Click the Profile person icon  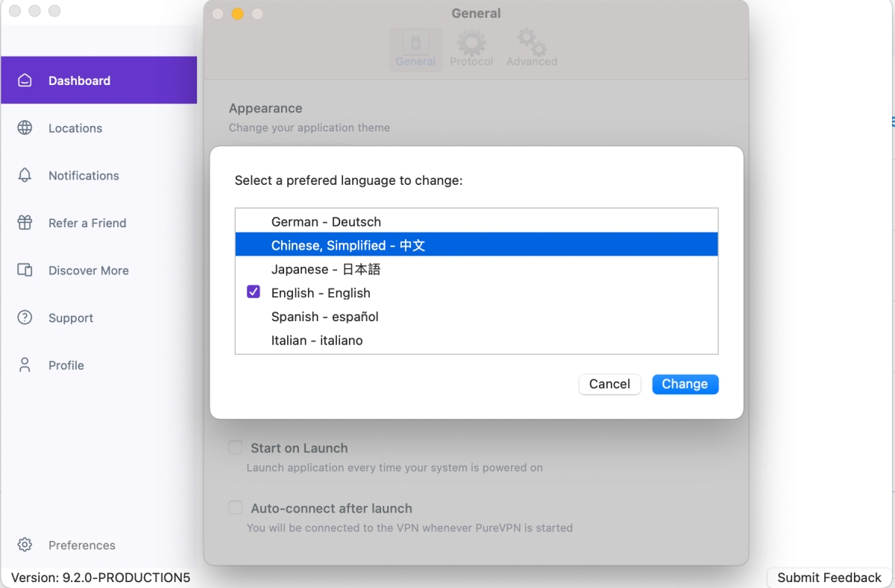pos(25,365)
